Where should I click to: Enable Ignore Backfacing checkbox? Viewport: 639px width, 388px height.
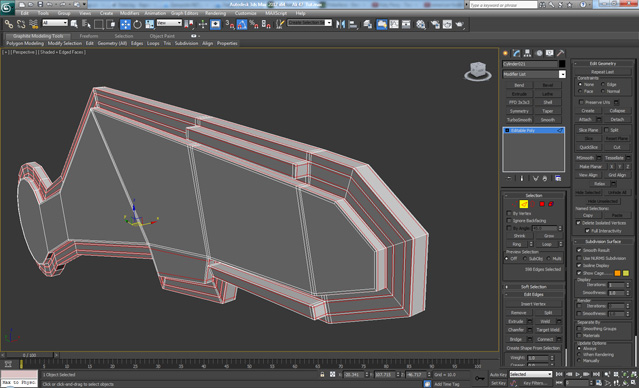(x=509, y=221)
